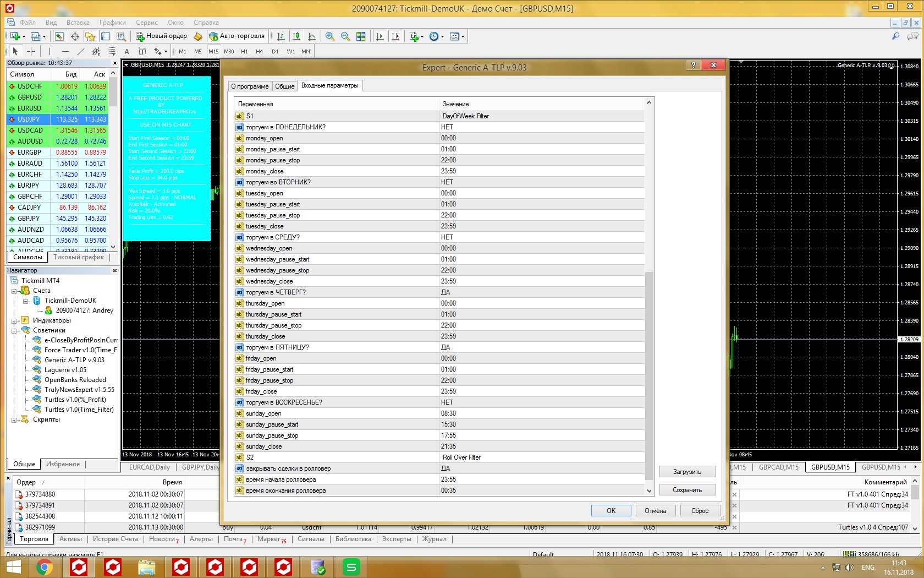924x578 pixels.
Task: Open the Сервис menu
Action: pos(147,23)
